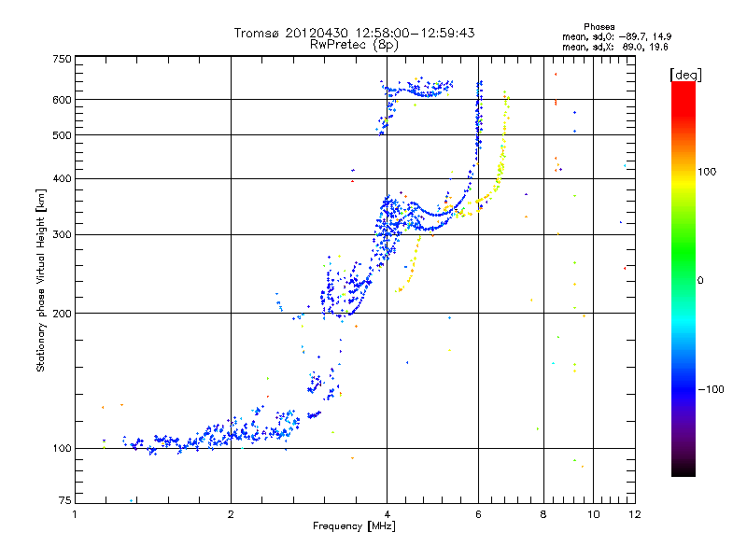Click the '4' x-axis tick label
Screen dimensions: 747x560
click(x=387, y=514)
